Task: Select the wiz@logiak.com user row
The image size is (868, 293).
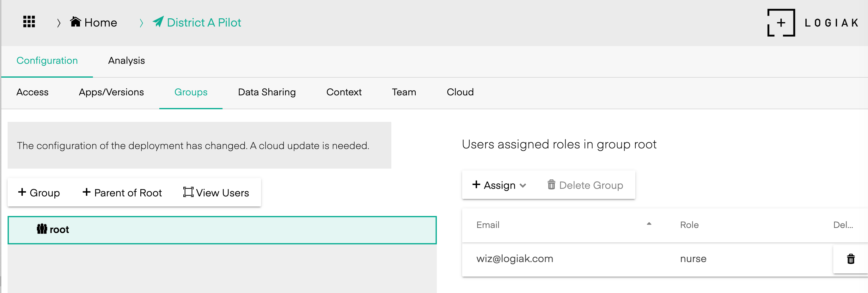Action: click(x=515, y=259)
